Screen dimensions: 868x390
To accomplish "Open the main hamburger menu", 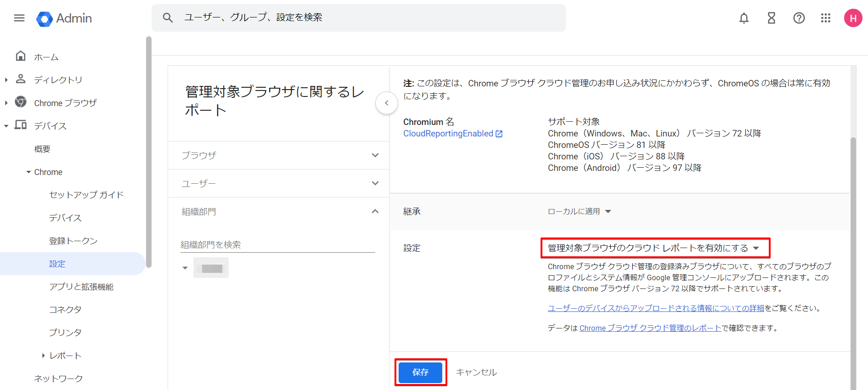I will pos(19,18).
